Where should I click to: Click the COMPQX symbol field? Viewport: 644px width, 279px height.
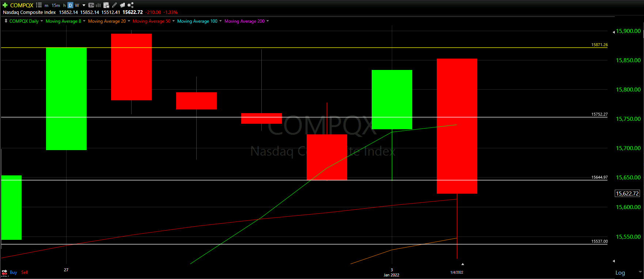coord(22,5)
